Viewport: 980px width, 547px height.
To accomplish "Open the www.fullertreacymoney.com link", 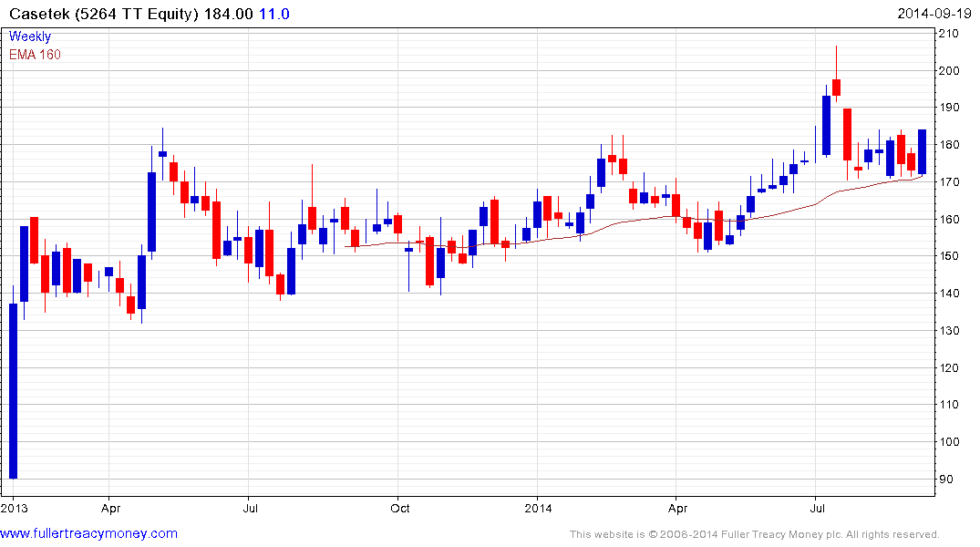I will coord(88,533).
